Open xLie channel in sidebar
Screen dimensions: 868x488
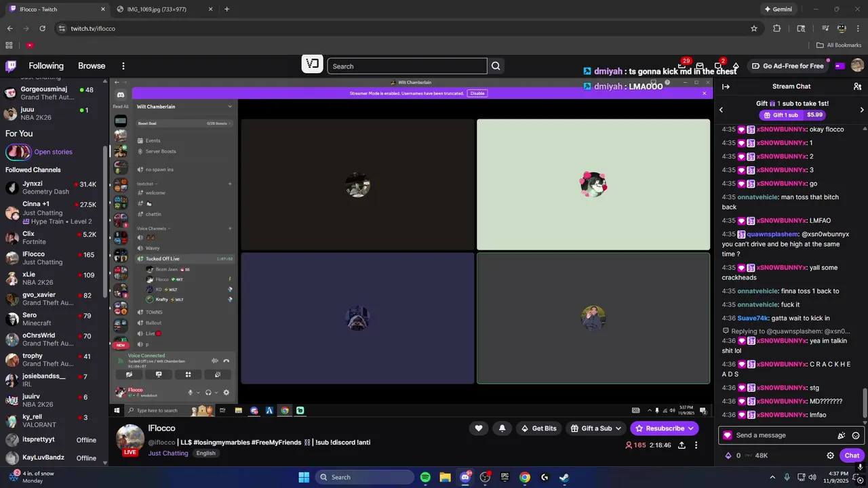[53, 279]
